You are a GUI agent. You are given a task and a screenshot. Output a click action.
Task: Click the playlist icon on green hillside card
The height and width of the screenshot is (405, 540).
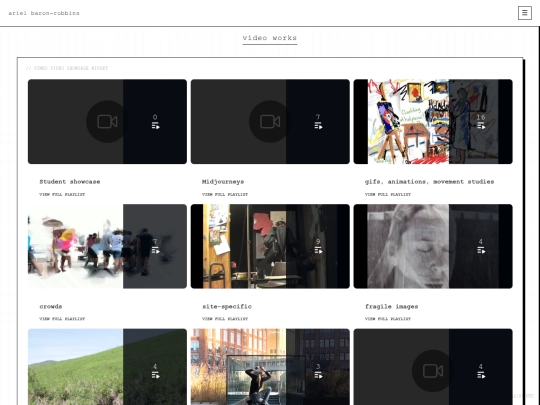[x=156, y=375]
